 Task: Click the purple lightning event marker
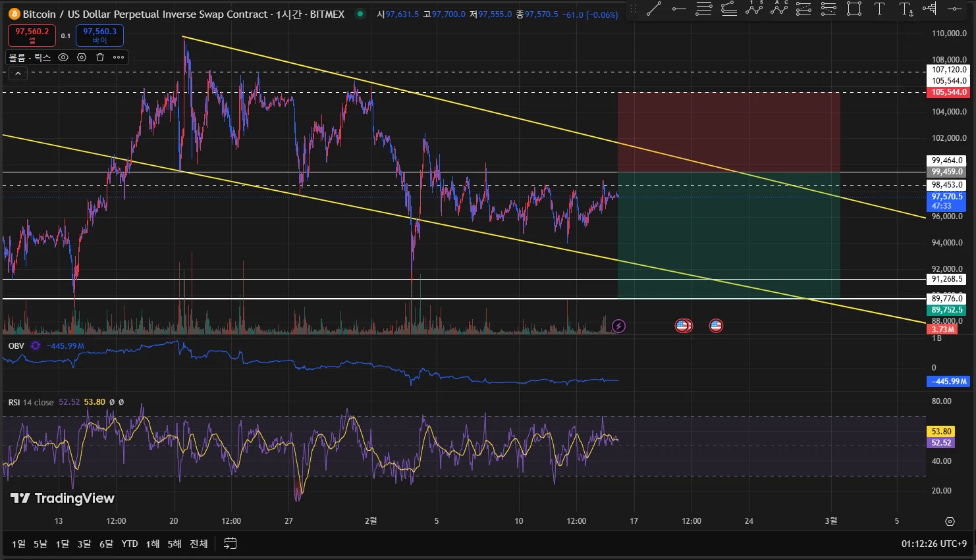(618, 326)
